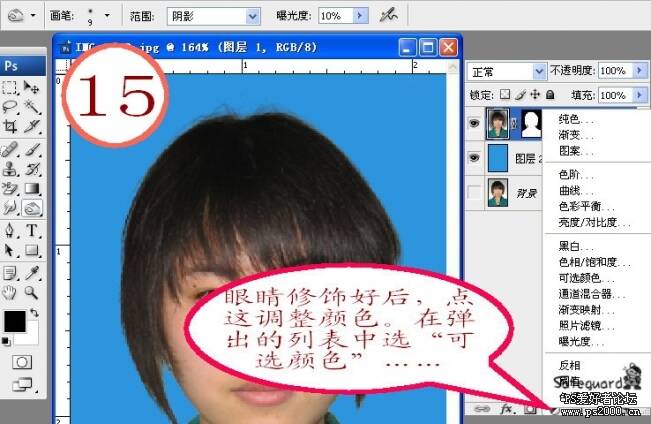Screen dimensions: 651x424
Task: Select the Zoom magnifier tool
Action: pos(32,292)
